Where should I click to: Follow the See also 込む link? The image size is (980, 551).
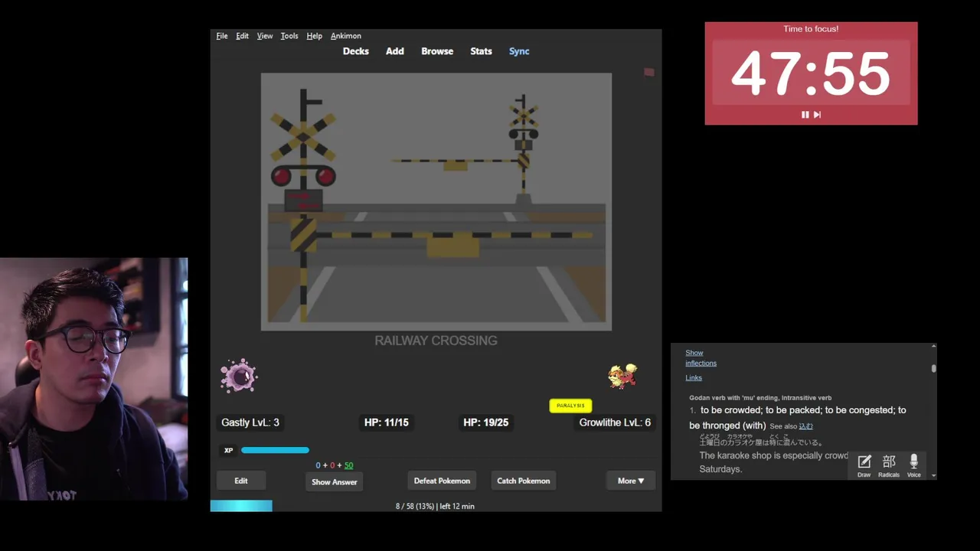pos(805,426)
